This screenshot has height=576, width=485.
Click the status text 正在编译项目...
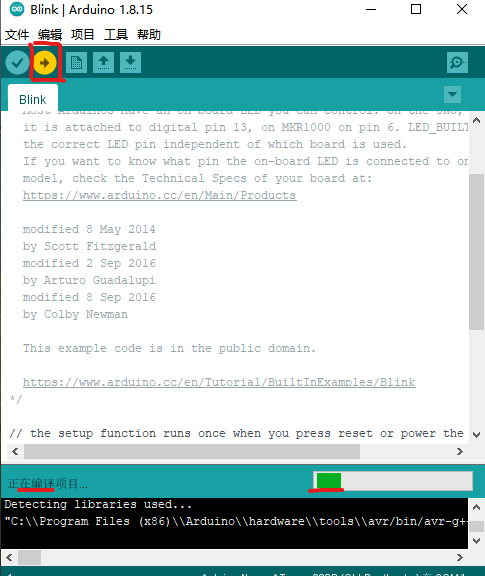48,483
